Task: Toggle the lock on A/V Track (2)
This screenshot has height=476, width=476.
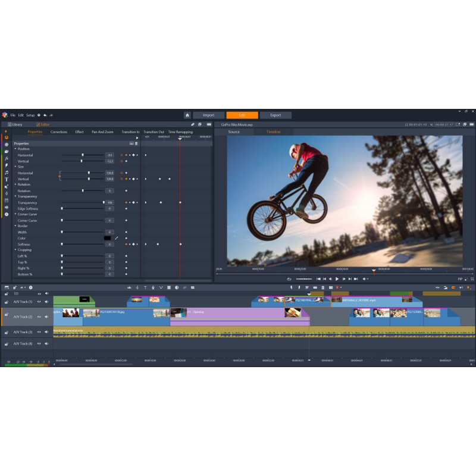Action: 7,317
